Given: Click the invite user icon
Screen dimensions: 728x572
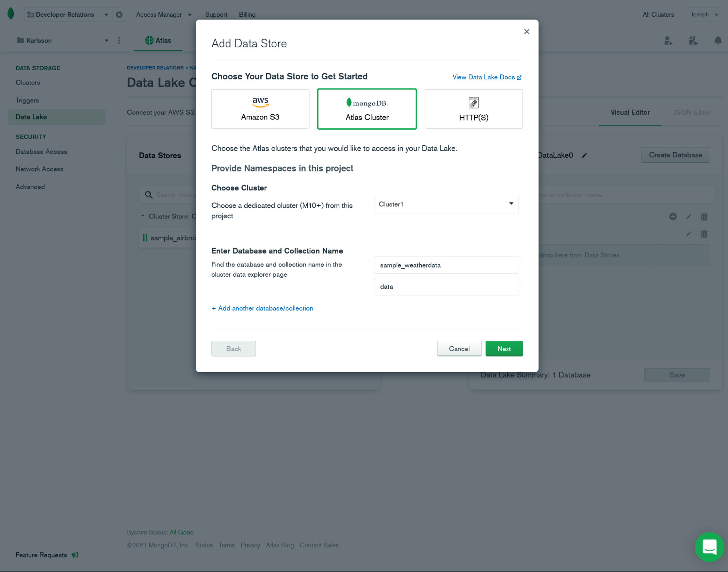Looking at the screenshot, I should coord(668,40).
